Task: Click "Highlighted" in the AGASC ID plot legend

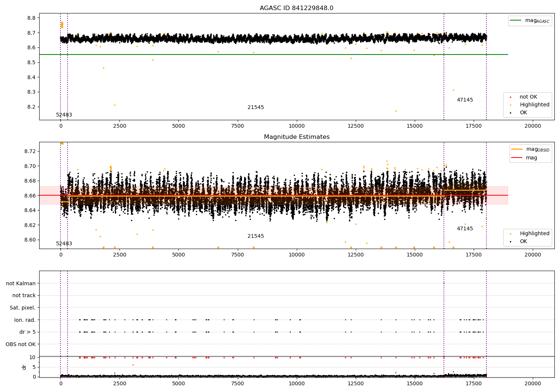Action: 535,105
